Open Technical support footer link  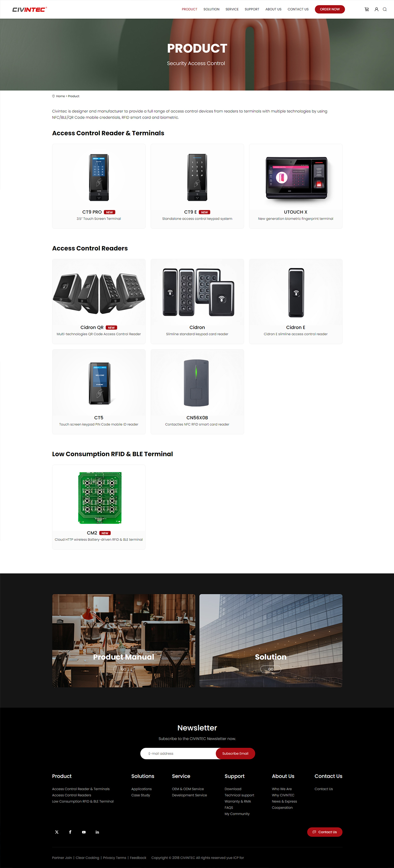click(x=239, y=795)
